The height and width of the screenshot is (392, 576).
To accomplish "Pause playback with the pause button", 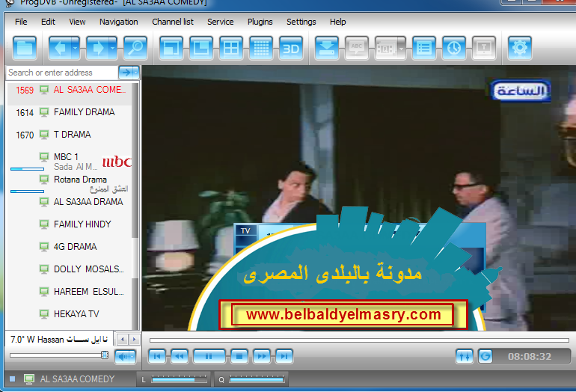I will (x=209, y=356).
